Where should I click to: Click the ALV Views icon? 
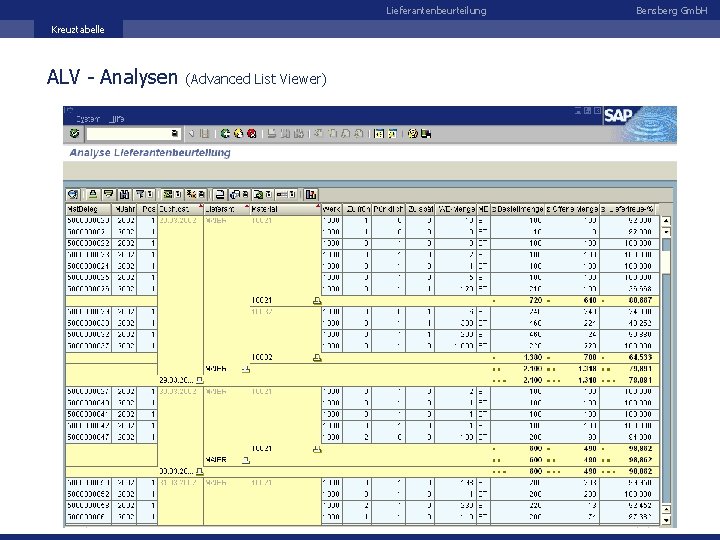(x=236, y=195)
